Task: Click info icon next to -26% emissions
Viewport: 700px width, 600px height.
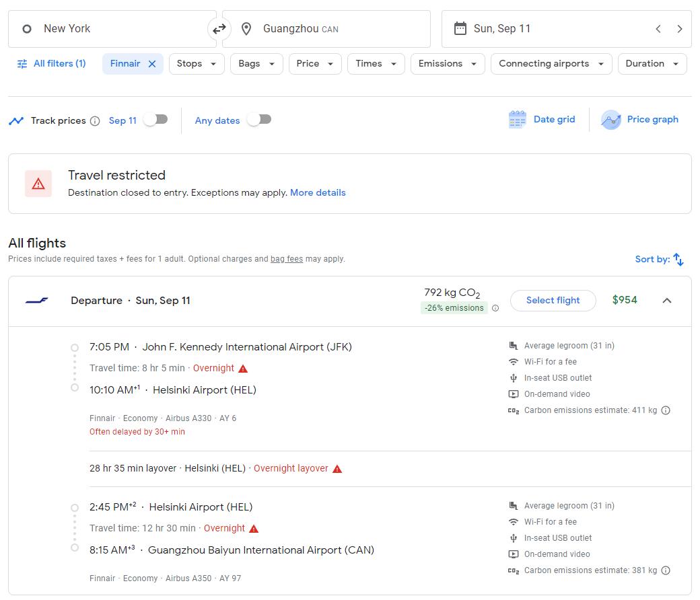Action: click(x=495, y=309)
